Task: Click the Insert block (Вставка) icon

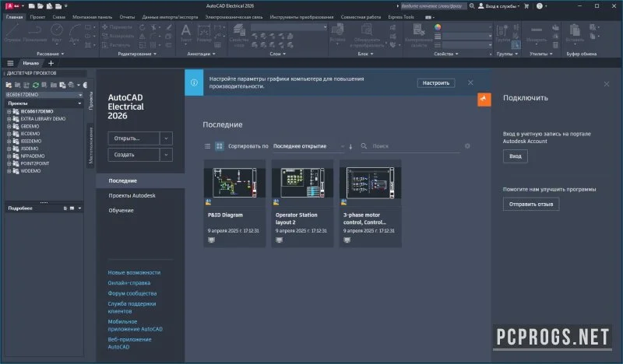Action: (337, 33)
